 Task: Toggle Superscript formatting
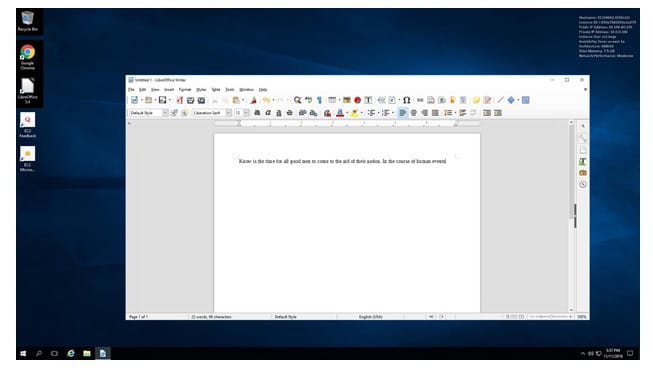click(302, 113)
